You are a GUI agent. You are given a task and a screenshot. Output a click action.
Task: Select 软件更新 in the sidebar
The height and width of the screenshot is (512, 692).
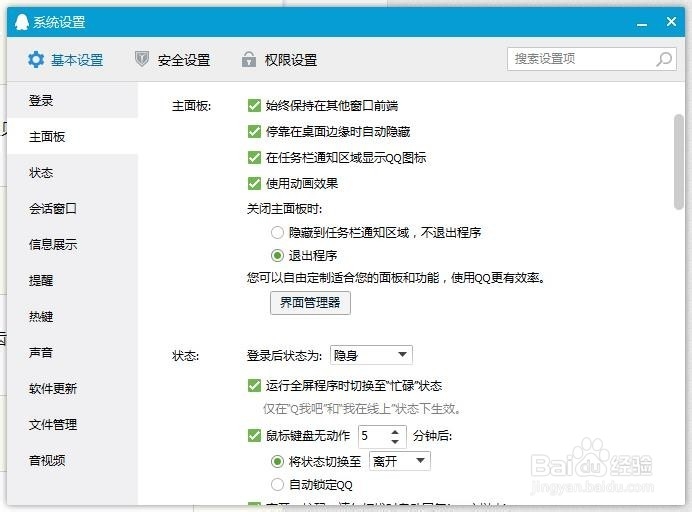pyautogui.click(x=72, y=388)
